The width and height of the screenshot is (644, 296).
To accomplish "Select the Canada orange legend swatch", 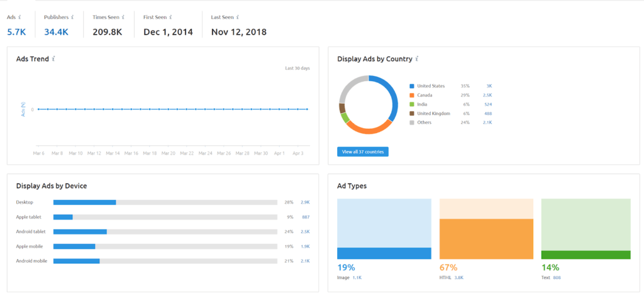I will 412,95.
